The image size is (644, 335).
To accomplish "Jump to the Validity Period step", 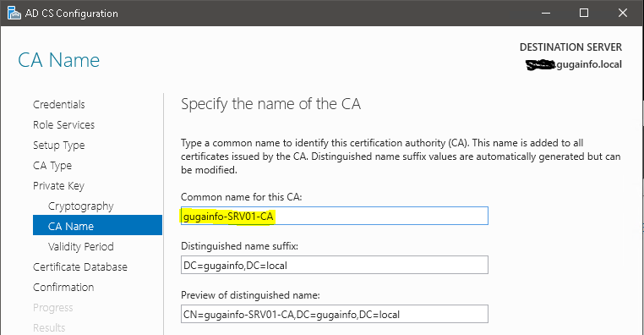I will pyautogui.click(x=81, y=247).
